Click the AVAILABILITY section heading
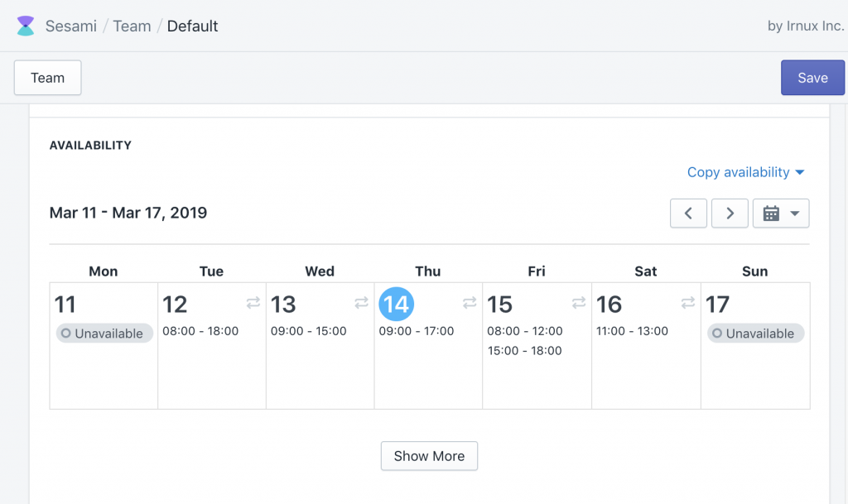Image resolution: width=848 pixels, height=504 pixels. 90,146
